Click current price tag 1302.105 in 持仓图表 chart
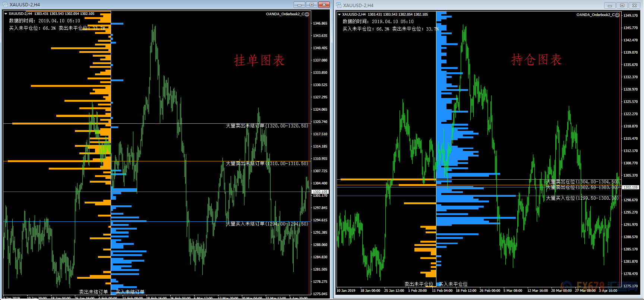This screenshot has width=644, height=300. 631,187
